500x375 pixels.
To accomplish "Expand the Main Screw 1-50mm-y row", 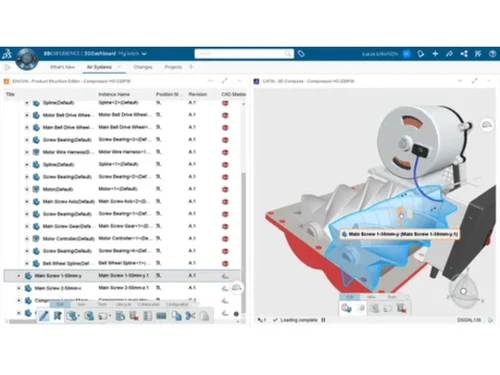I will (x=19, y=276).
